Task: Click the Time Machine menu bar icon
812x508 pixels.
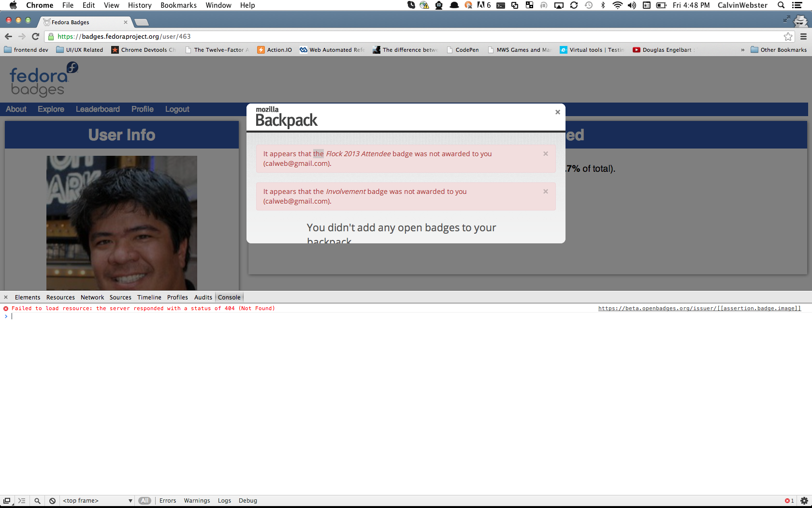Action: 589,5
